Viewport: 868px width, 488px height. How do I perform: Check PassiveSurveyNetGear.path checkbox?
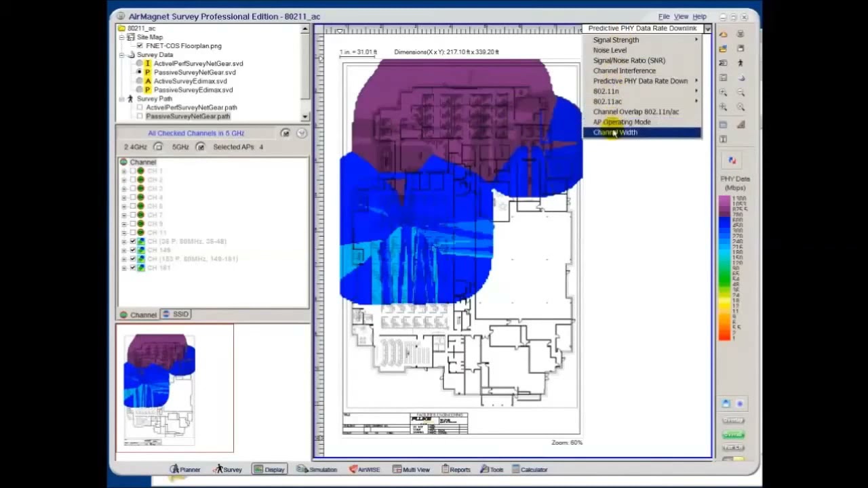point(140,117)
